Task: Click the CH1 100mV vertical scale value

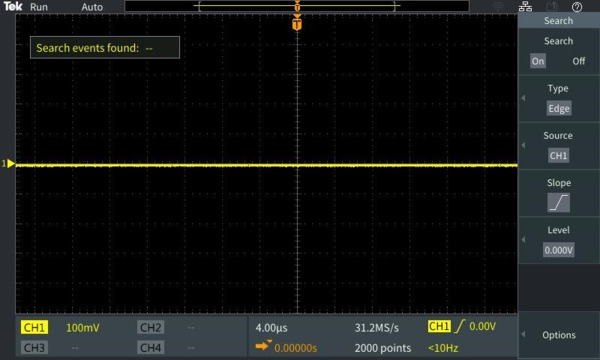Action: 83,328
